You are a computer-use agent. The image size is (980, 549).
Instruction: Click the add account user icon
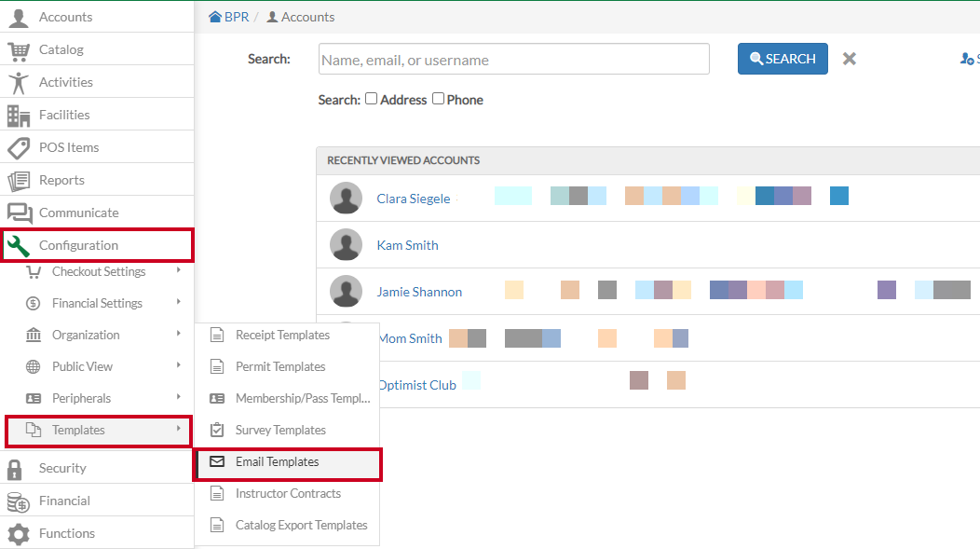pos(967,59)
